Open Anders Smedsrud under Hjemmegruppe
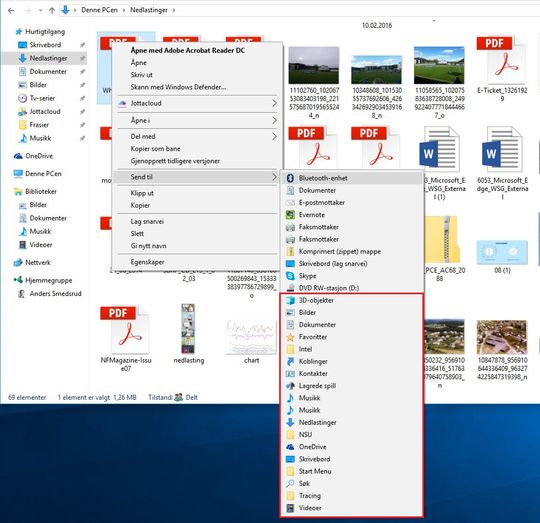This screenshot has width=540, height=523. point(55,294)
